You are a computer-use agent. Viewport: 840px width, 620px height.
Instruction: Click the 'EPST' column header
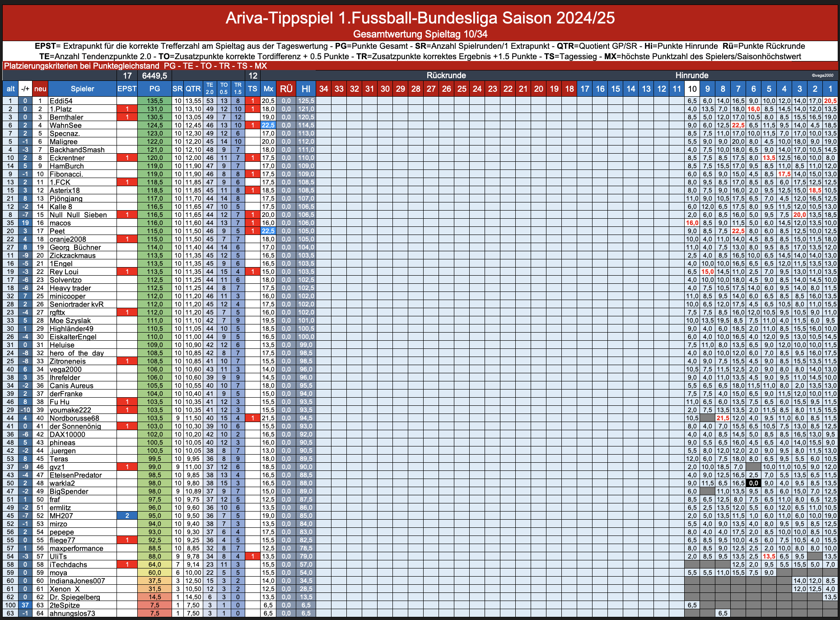[127, 89]
